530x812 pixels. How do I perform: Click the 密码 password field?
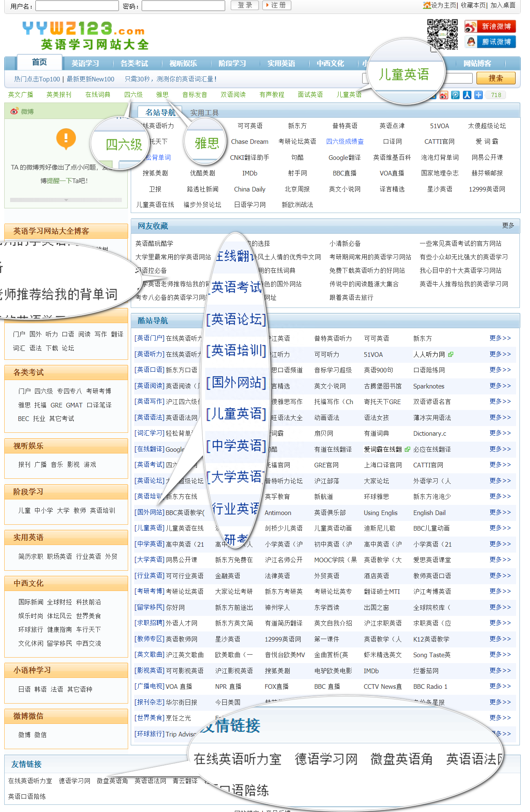(x=183, y=5)
